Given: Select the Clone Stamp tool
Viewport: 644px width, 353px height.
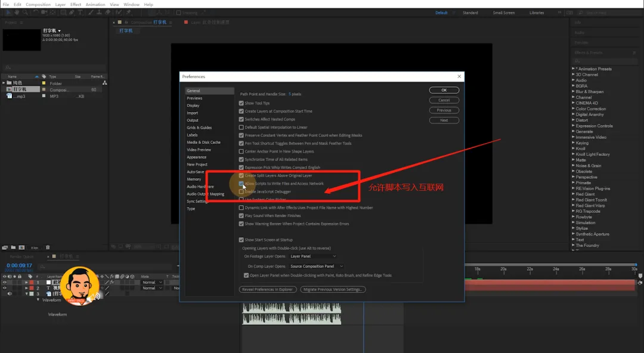Looking at the screenshot, I should tap(99, 13).
